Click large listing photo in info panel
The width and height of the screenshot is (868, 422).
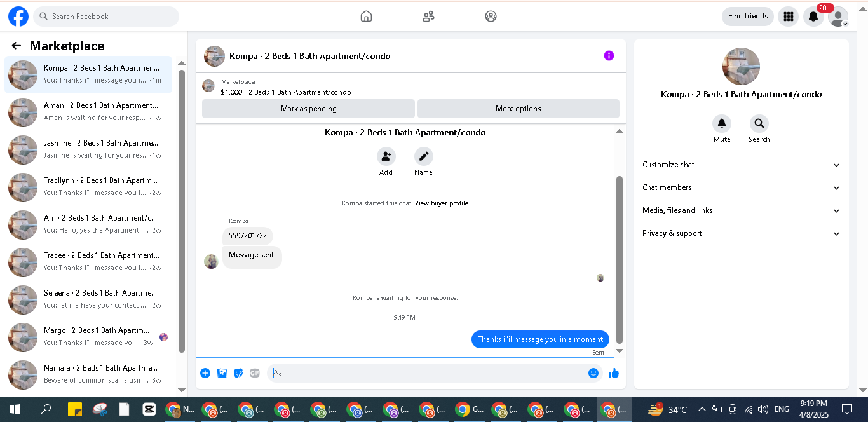[741, 66]
